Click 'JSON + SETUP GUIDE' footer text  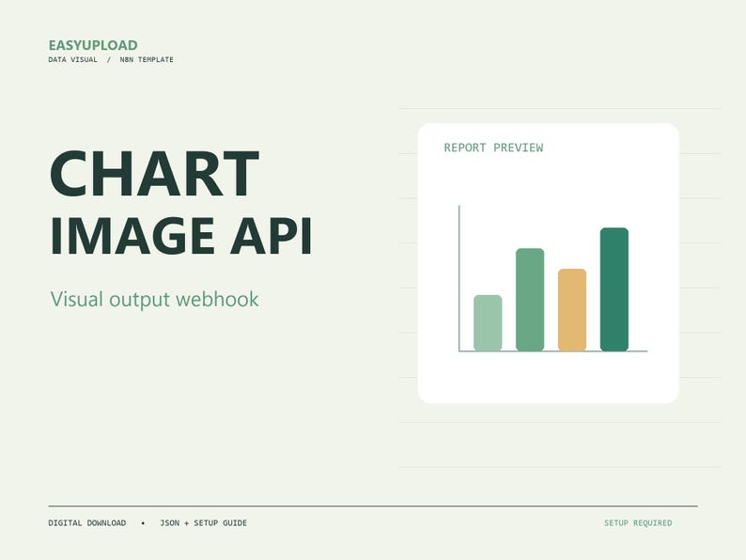[x=203, y=523]
